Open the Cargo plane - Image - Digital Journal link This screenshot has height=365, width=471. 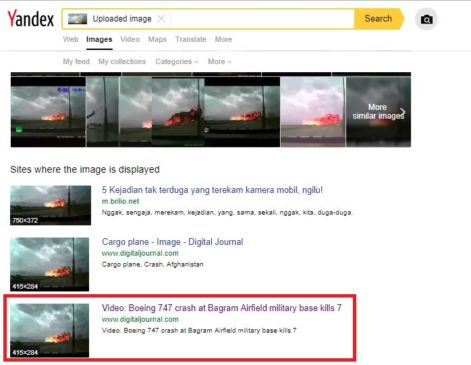(172, 242)
